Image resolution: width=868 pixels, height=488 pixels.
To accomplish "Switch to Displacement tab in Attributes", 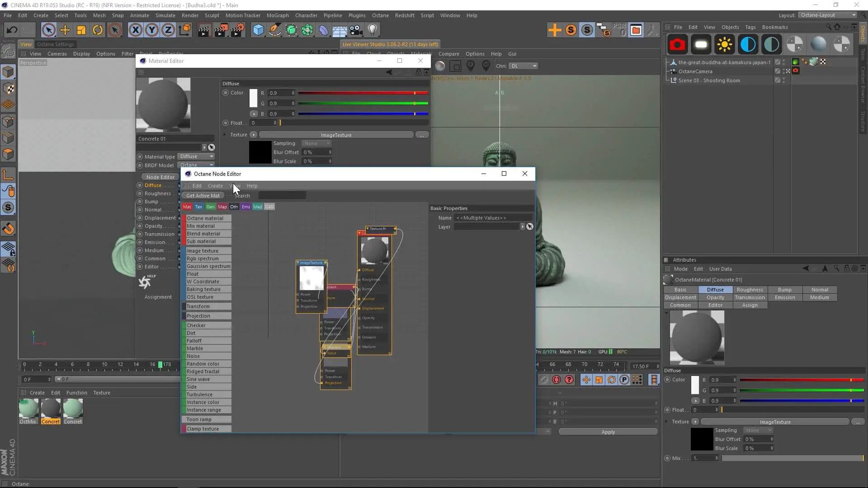I will (680, 297).
